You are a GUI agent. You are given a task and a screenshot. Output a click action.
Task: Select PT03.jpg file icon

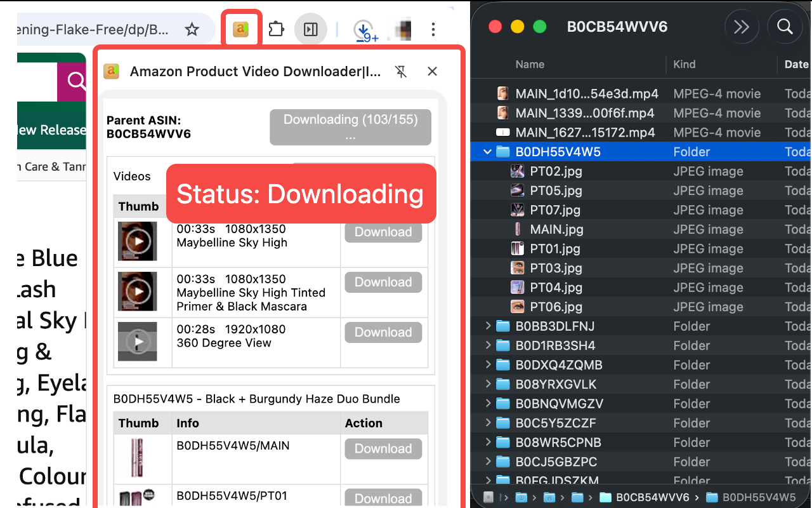[518, 268]
